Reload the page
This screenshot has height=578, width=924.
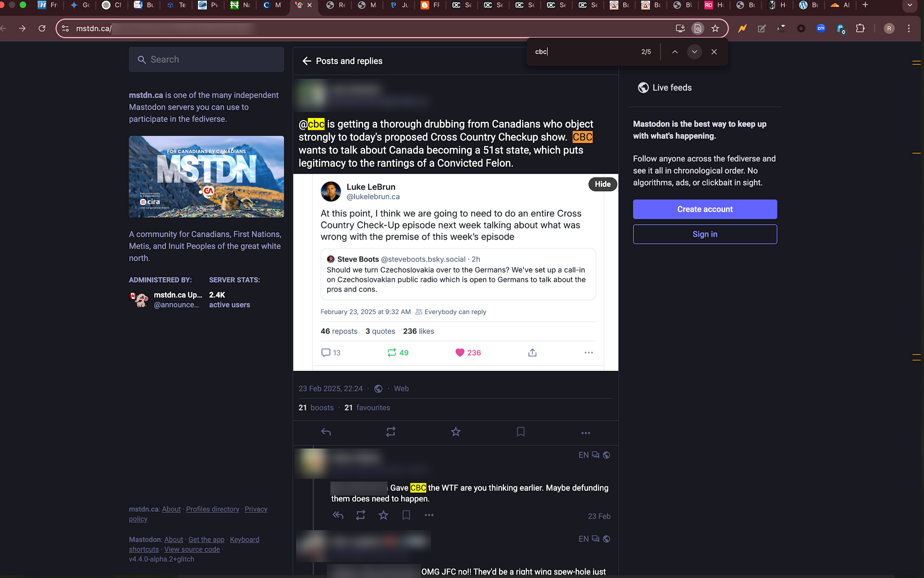point(42,28)
